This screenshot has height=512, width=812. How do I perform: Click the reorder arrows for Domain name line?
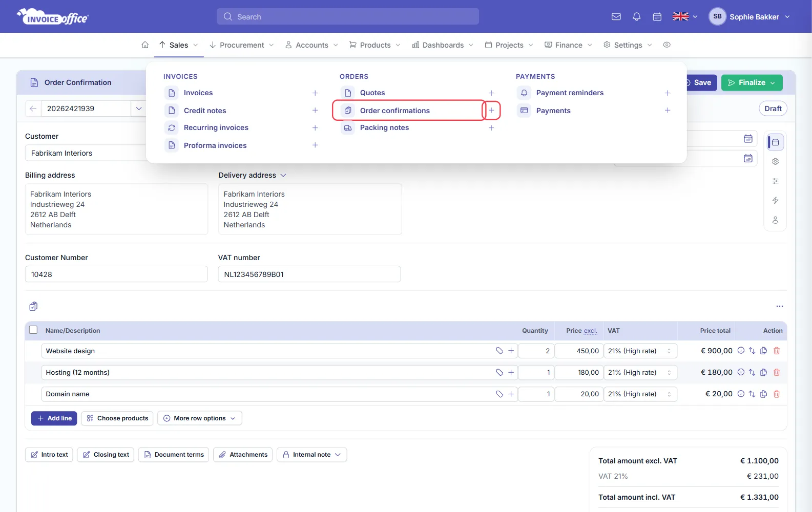pos(752,394)
